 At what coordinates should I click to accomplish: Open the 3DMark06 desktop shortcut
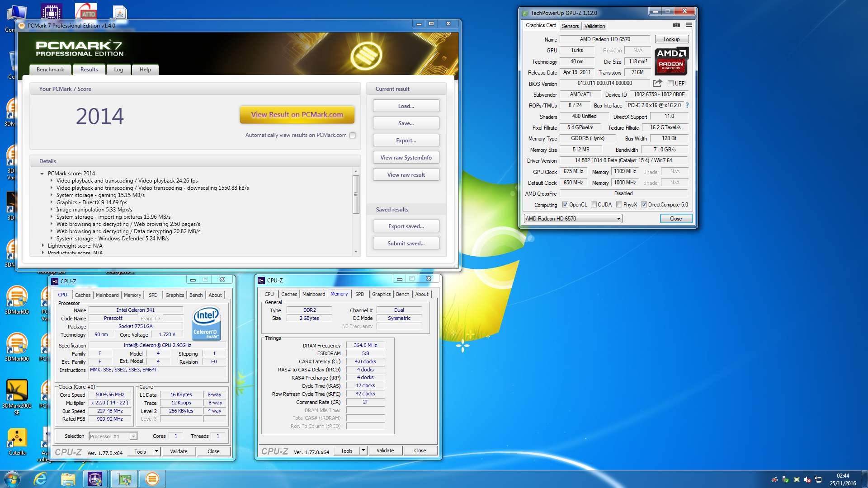click(x=17, y=347)
